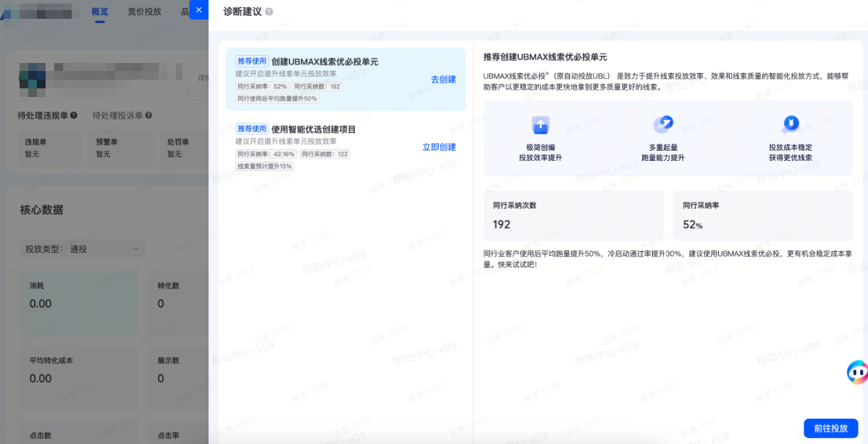Click the 同行采纳数：122 tag
868x444 pixels.
click(325, 154)
